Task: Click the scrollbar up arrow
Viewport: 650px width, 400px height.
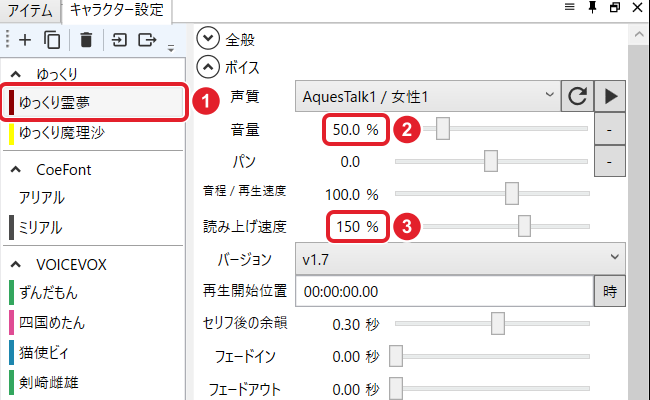Action: coord(639,35)
